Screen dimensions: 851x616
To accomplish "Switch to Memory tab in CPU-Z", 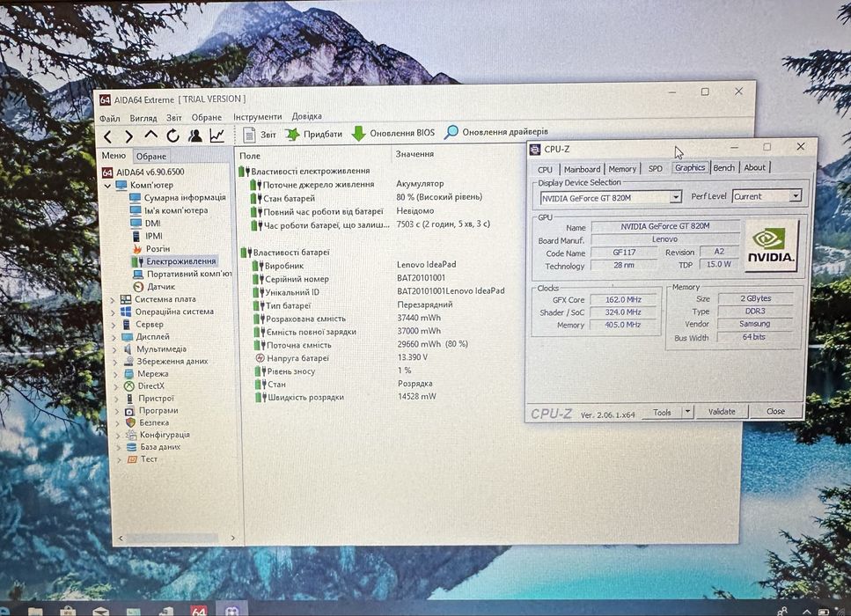I will [622, 169].
